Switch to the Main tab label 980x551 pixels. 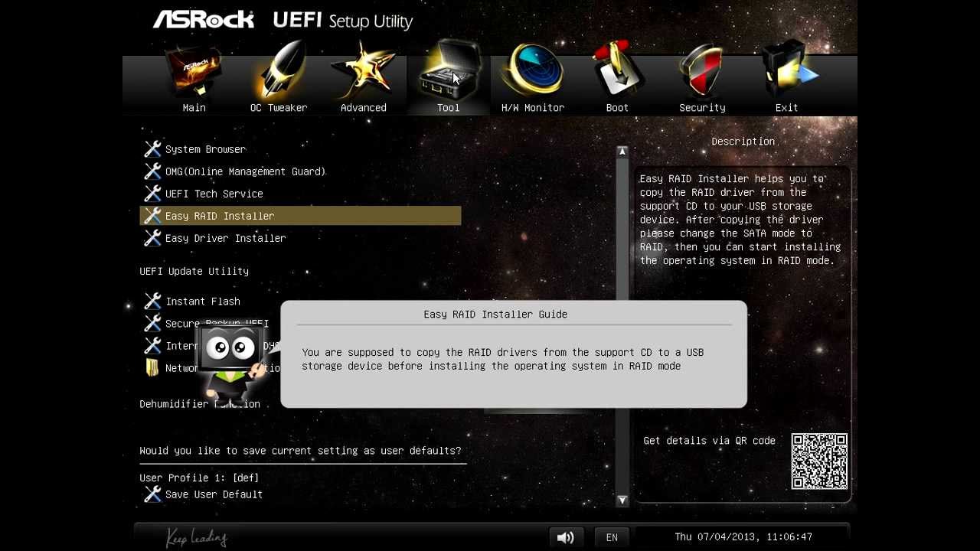(x=194, y=108)
